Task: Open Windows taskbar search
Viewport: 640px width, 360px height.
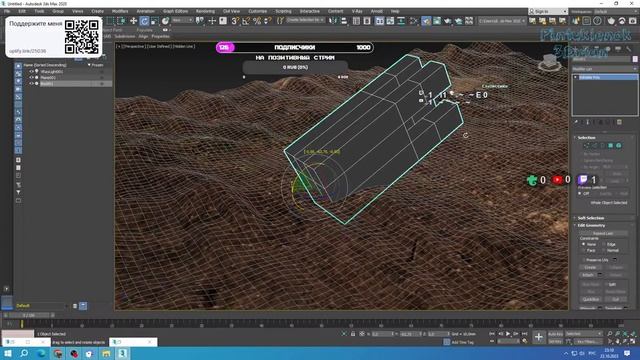Action: point(24,353)
